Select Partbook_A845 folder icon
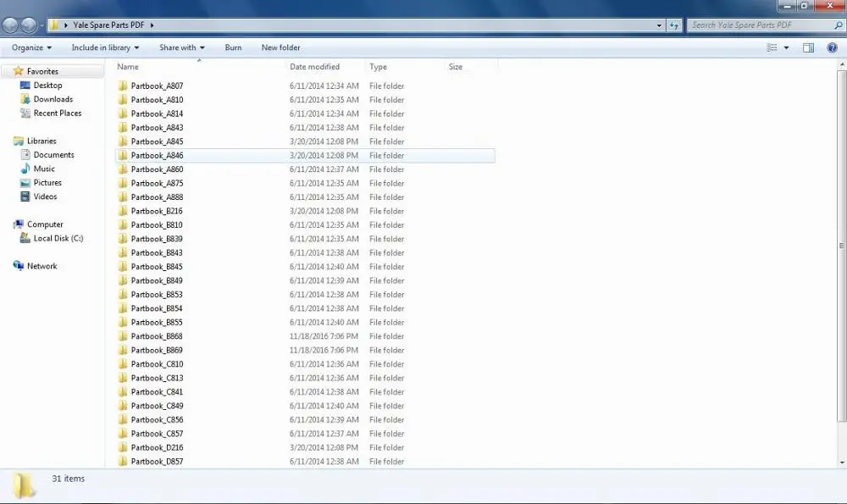This screenshot has height=504, width=847. [x=123, y=141]
